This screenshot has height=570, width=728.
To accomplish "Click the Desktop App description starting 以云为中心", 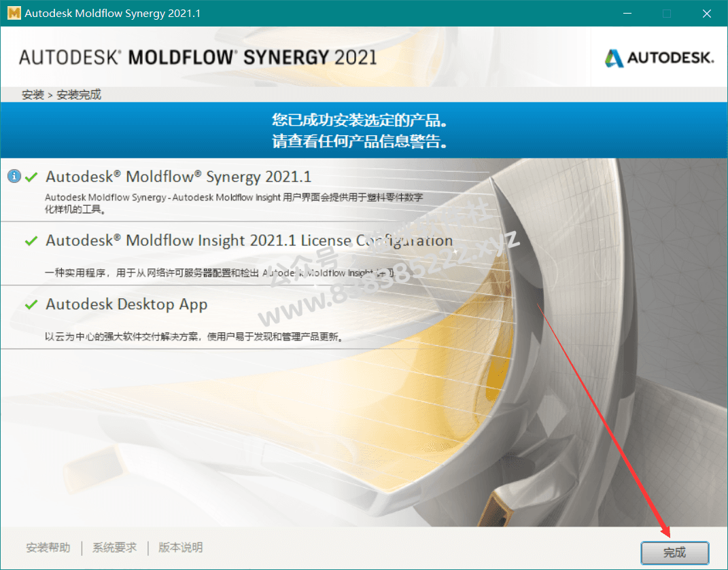I will [194, 336].
